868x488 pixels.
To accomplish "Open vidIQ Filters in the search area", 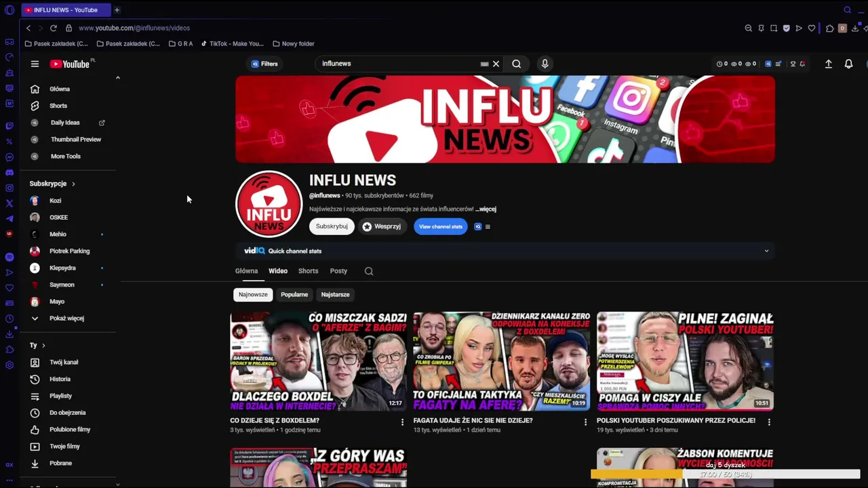I will (264, 64).
